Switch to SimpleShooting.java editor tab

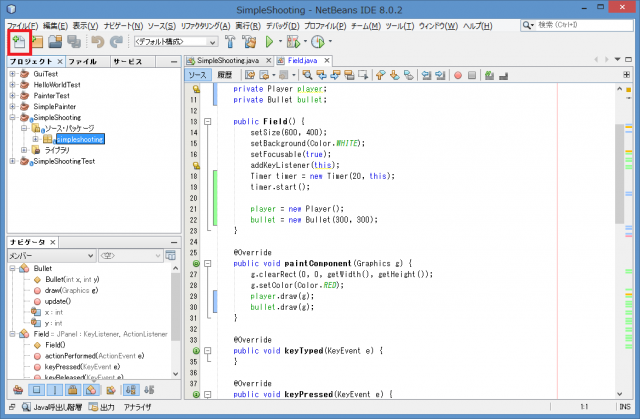[x=228, y=61]
